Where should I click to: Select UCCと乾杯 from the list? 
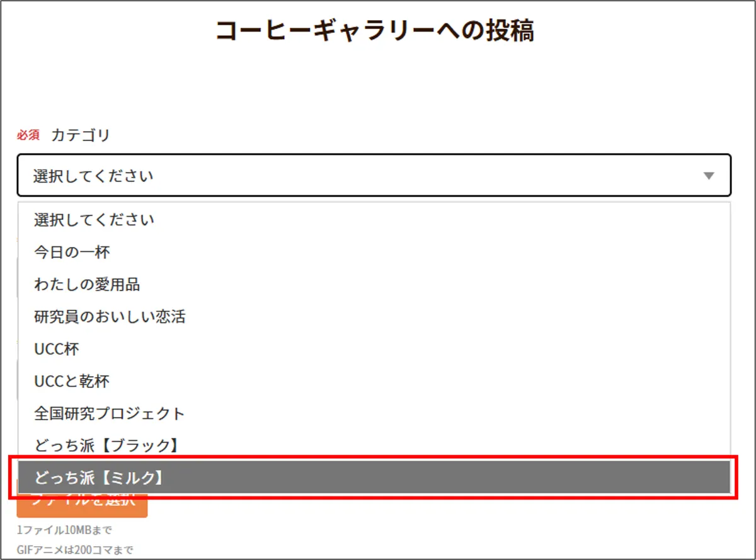pos(72,381)
